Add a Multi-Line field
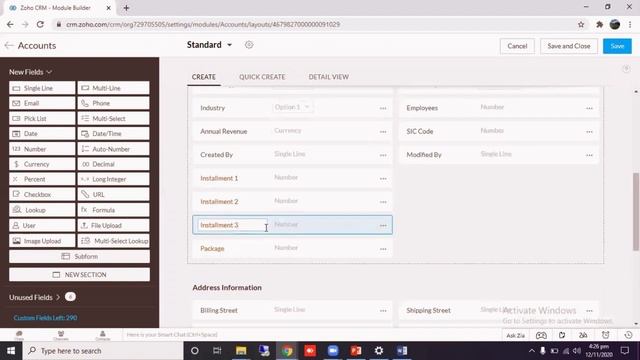 point(113,88)
